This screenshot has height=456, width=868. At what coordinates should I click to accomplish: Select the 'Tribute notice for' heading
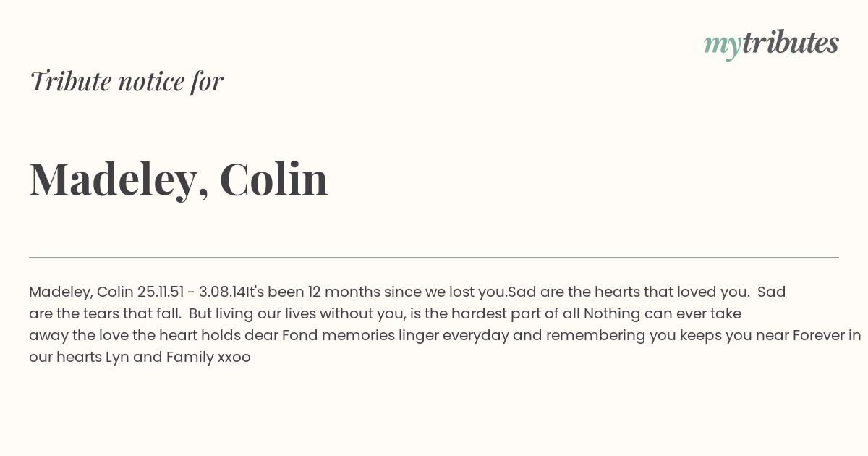tap(126, 81)
